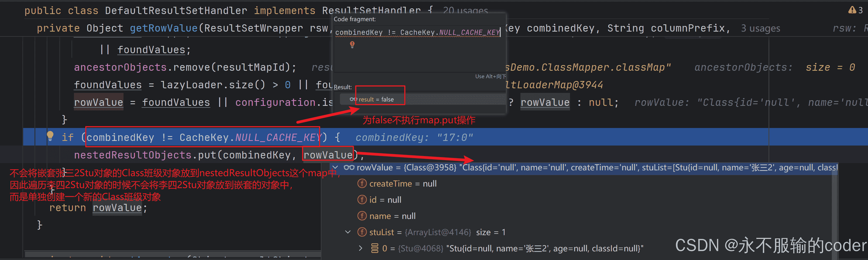Click the inline value combinedKey: "17:0"
Viewport: 868px width, 260px height.
coord(414,137)
